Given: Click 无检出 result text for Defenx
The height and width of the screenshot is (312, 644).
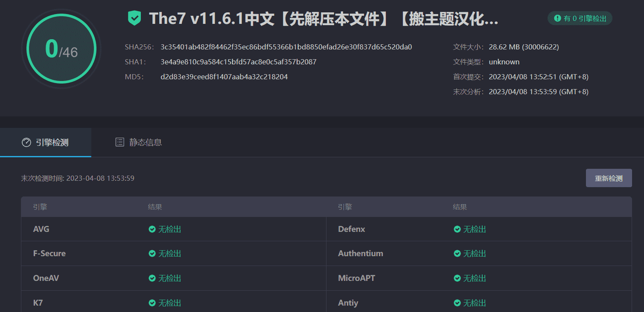Looking at the screenshot, I should tap(475, 229).
